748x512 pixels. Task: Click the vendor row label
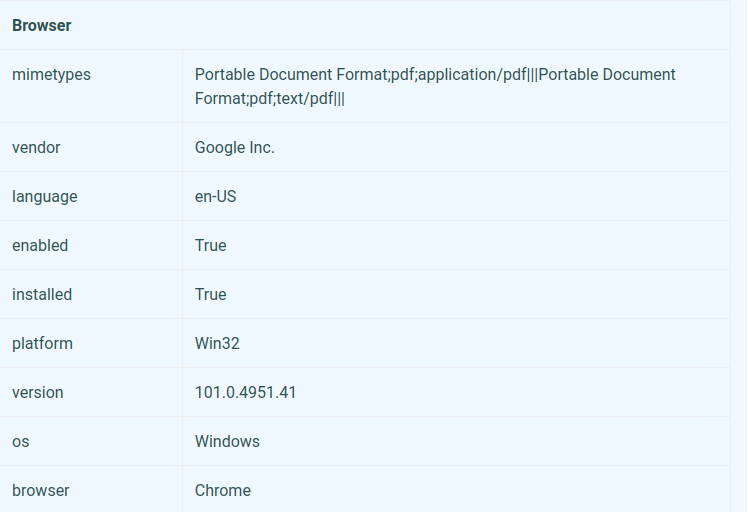pyautogui.click(x=36, y=148)
